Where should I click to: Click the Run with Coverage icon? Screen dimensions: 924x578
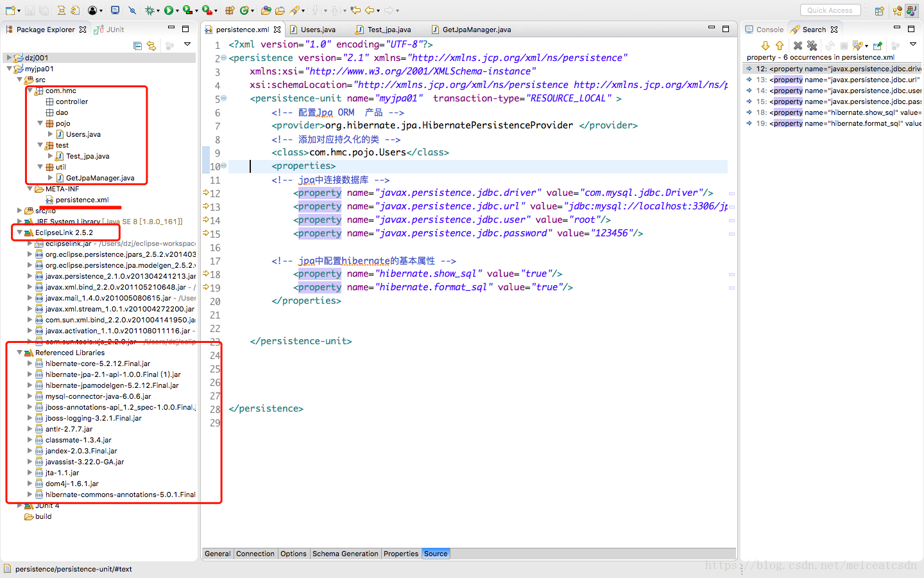click(x=187, y=10)
